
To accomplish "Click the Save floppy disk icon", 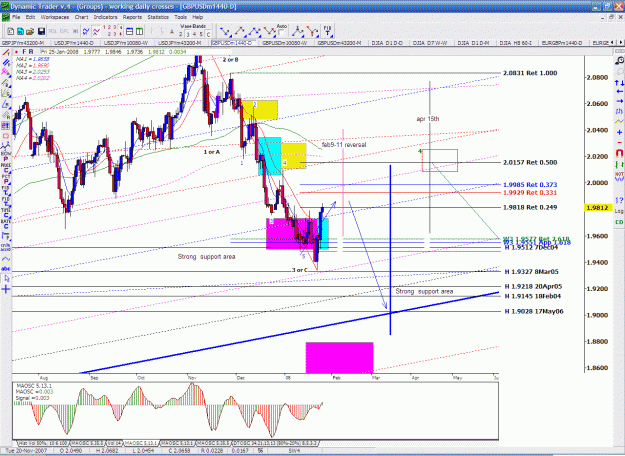I will pos(41,31).
